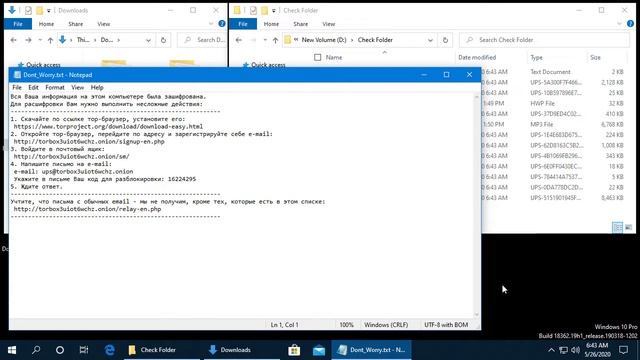Open Share tab in Downloads window
The image size is (640, 360).
point(76,24)
